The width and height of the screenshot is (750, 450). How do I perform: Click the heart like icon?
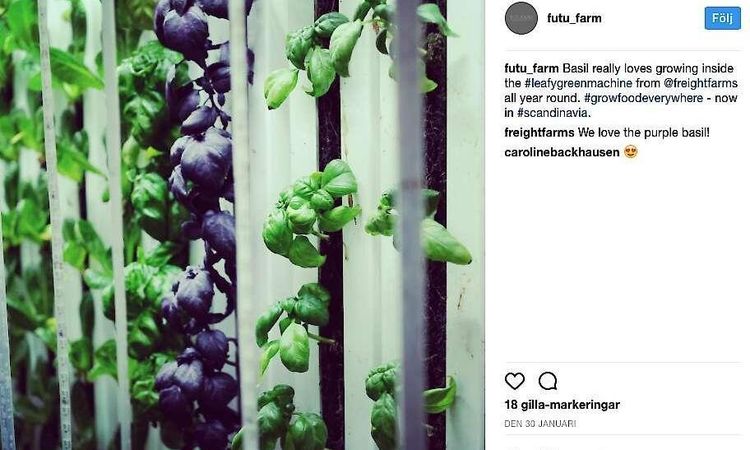[515, 381]
